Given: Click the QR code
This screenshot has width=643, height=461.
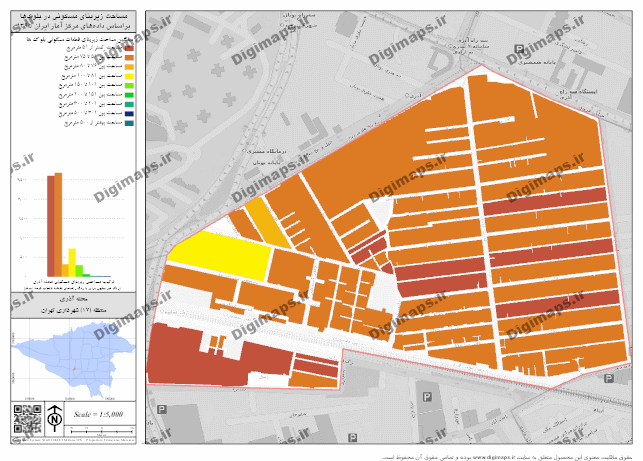Looking at the screenshot, I should tap(27, 419).
